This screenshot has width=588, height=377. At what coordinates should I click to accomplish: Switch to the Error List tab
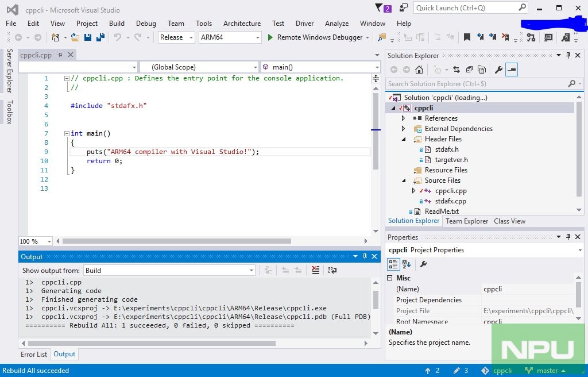(x=34, y=355)
